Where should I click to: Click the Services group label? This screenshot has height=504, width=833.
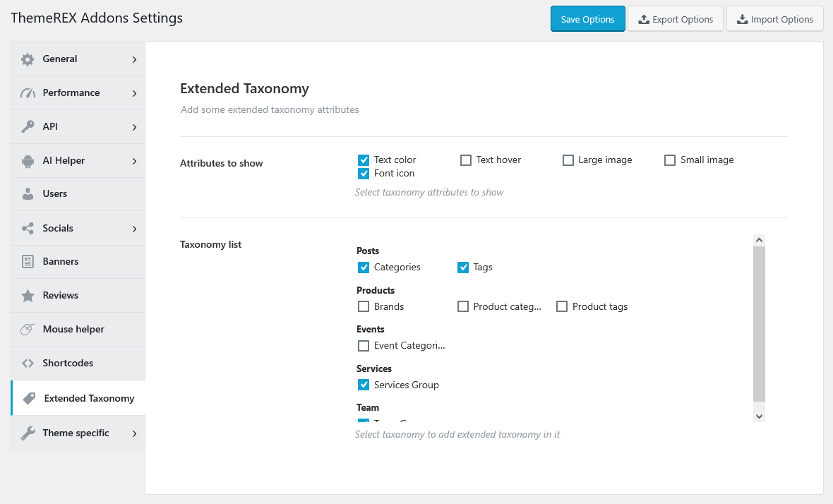[374, 368]
